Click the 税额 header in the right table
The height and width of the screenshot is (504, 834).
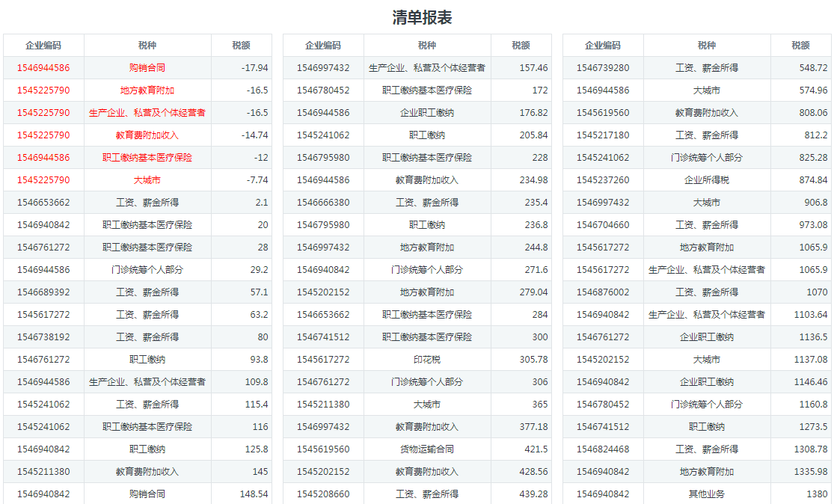800,46
